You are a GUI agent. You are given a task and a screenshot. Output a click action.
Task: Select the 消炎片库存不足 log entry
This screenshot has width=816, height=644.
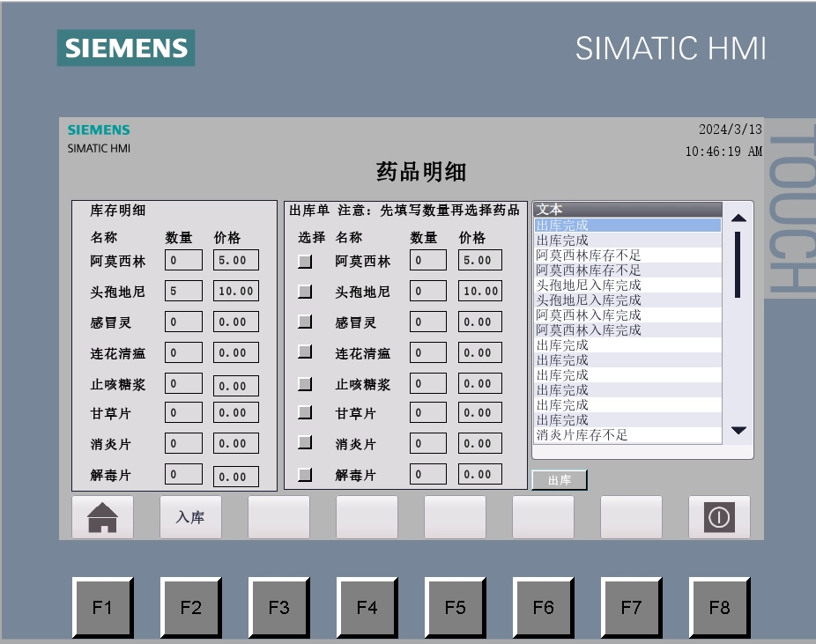coord(628,435)
